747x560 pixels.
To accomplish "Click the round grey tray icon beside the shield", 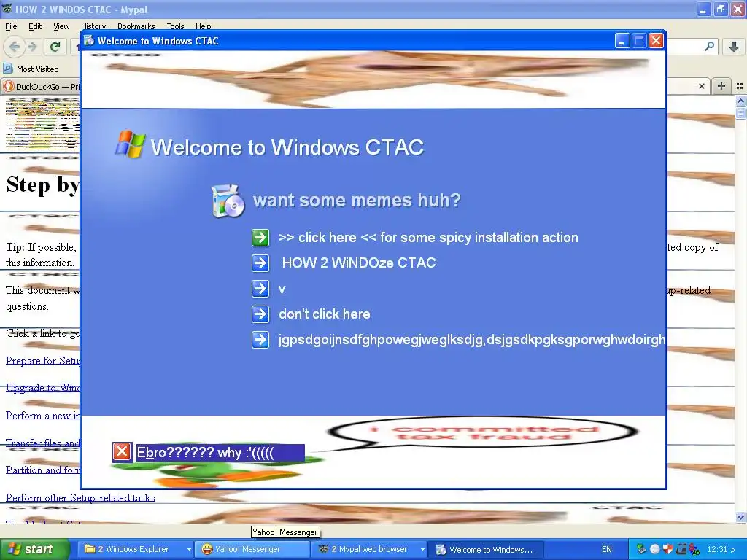I will 654,549.
